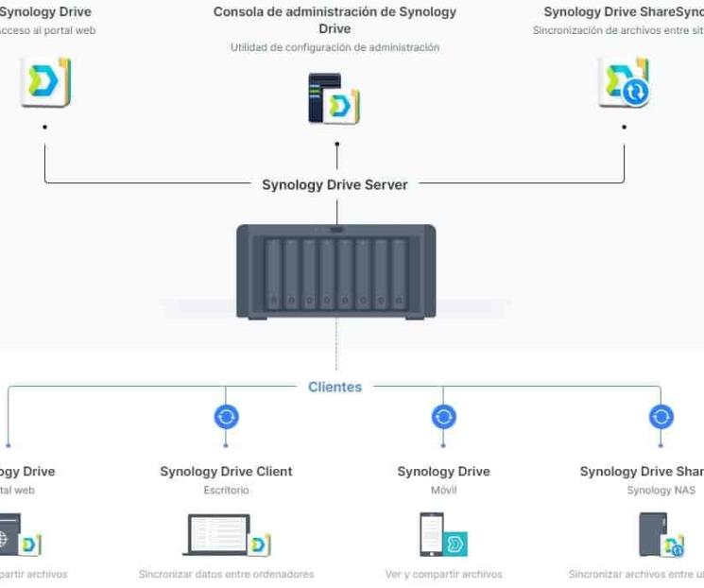Click the web portal browser icon at bottom left

tap(20, 534)
